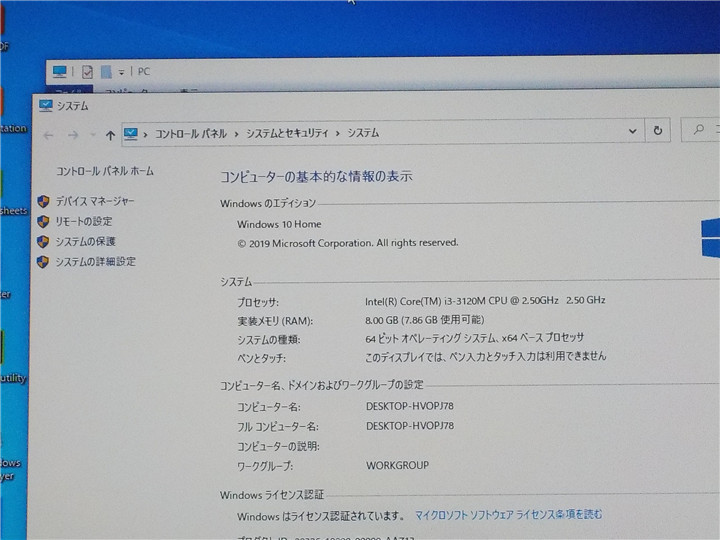The width and height of the screenshot is (720, 540).
Task: Expand the address bar history dropdown
Action: coord(632,131)
